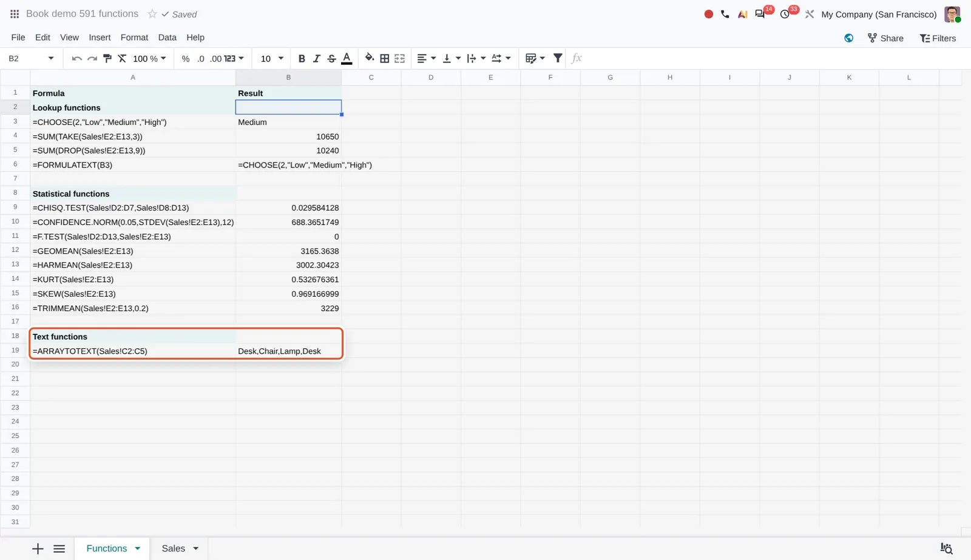Open the File menu
This screenshot has width=971, height=560.
click(x=18, y=37)
